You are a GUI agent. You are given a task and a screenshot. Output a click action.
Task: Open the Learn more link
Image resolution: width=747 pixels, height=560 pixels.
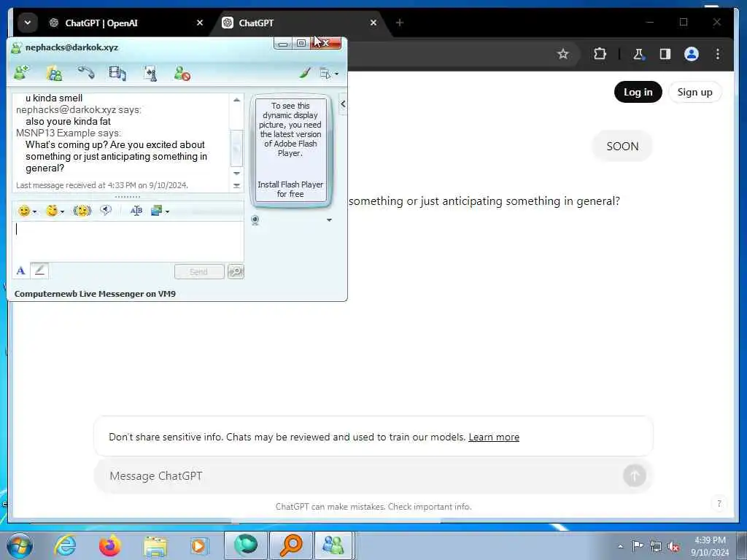pos(494,437)
